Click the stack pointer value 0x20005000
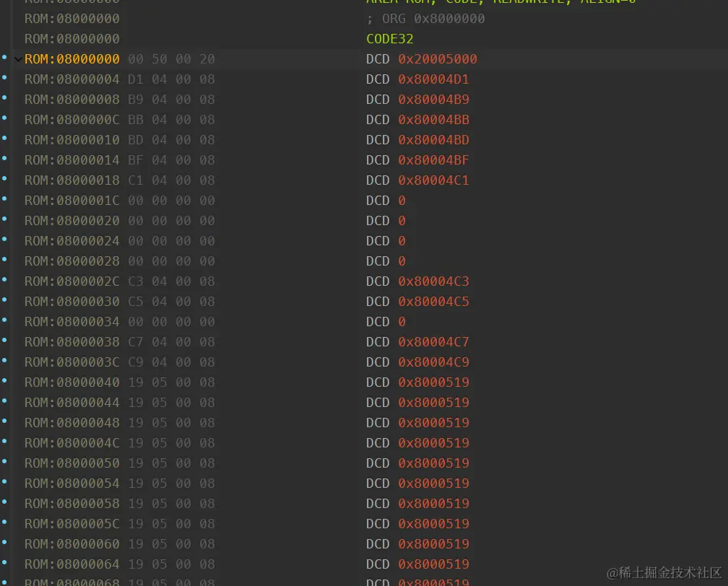The height and width of the screenshot is (586, 728). coord(438,59)
